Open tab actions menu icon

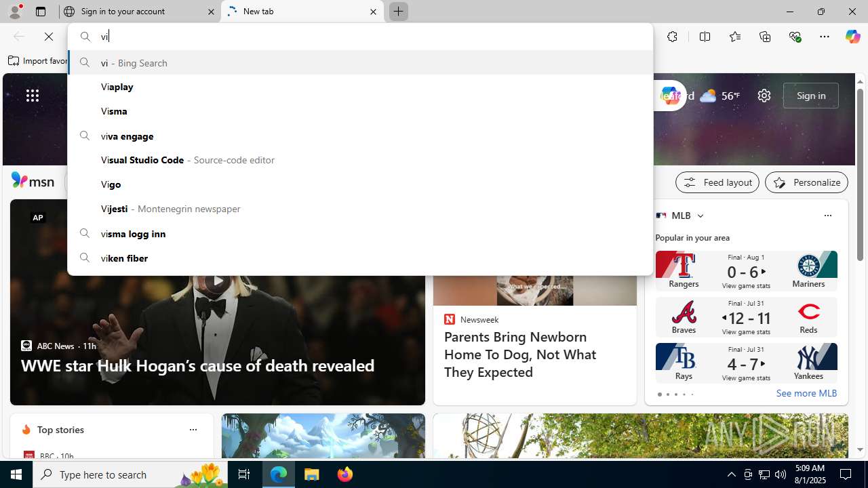pyautogui.click(x=41, y=12)
